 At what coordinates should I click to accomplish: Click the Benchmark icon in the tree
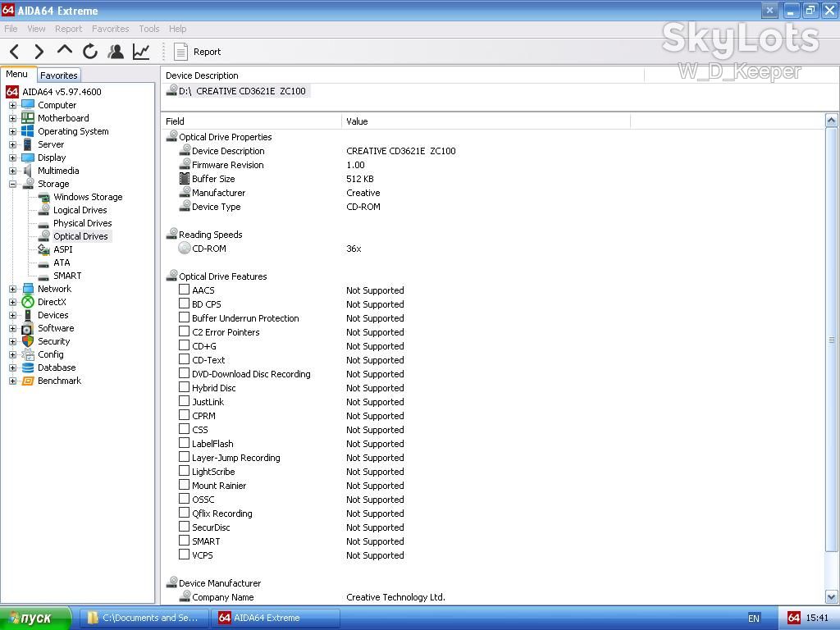[x=28, y=381]
